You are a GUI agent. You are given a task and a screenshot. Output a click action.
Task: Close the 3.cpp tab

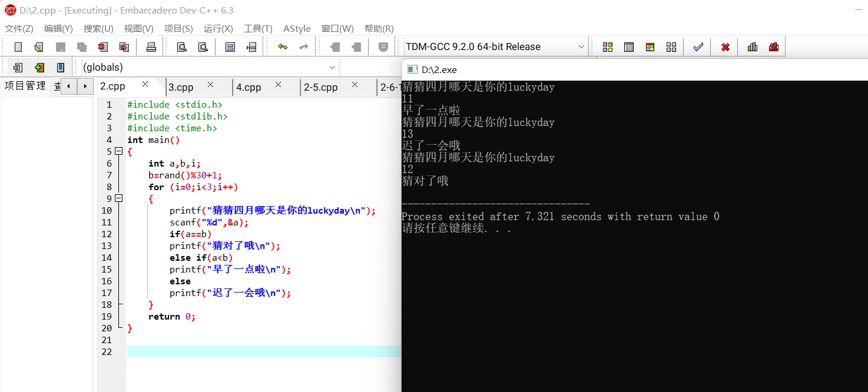[210, 85]
